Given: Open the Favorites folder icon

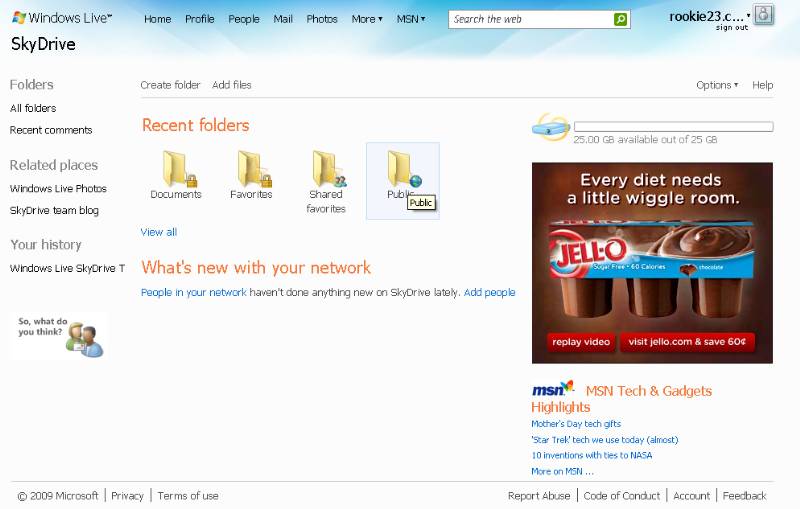Looking at the screenshot, I should [x=254, y=169].
